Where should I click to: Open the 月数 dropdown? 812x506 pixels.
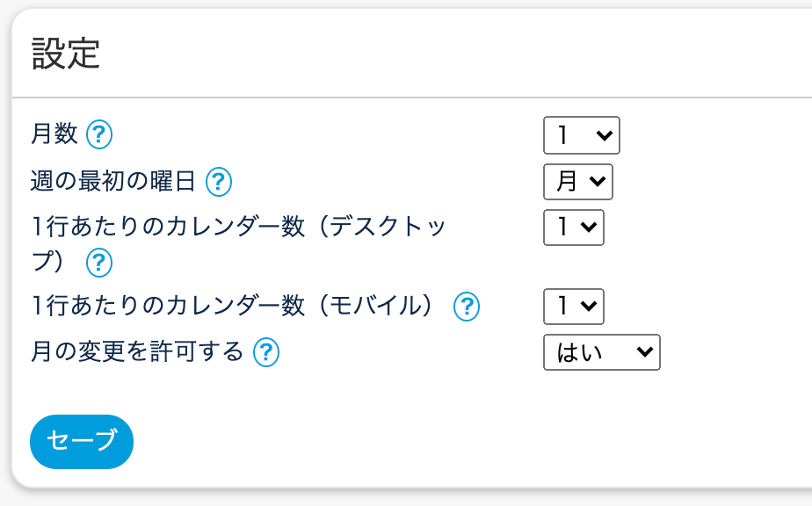(582, 135)
